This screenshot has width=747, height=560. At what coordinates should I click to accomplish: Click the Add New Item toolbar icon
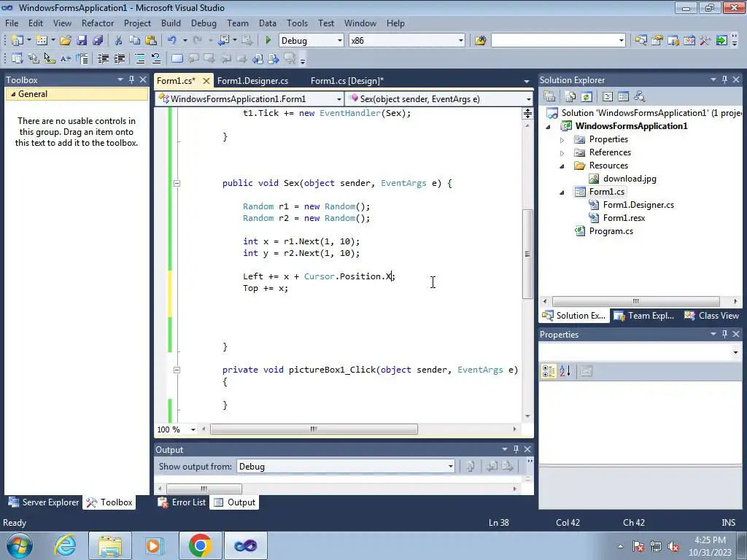coord(42,41)
